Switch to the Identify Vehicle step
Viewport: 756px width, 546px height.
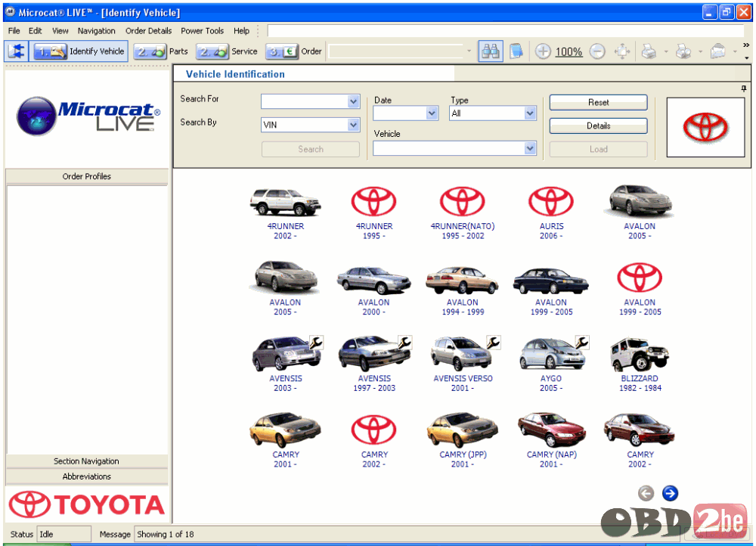tap(79, 51)
